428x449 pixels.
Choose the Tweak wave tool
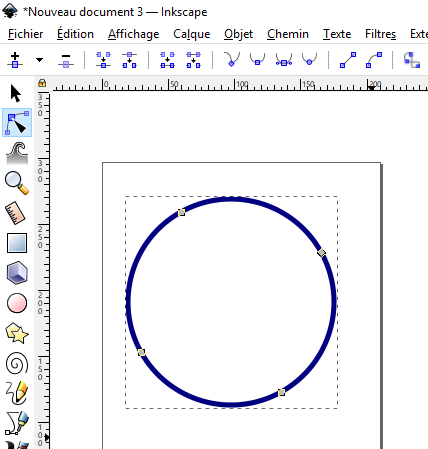(17, 153)
